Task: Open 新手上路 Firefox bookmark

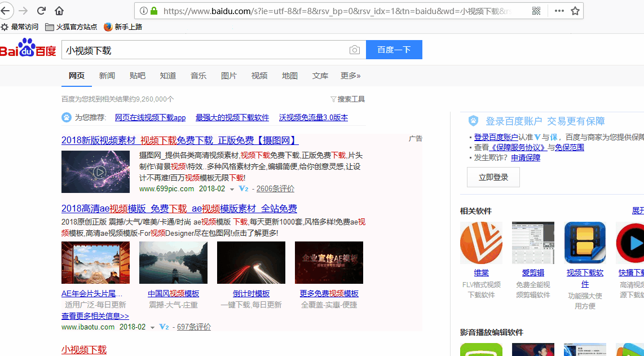Action: coord(123,27)
